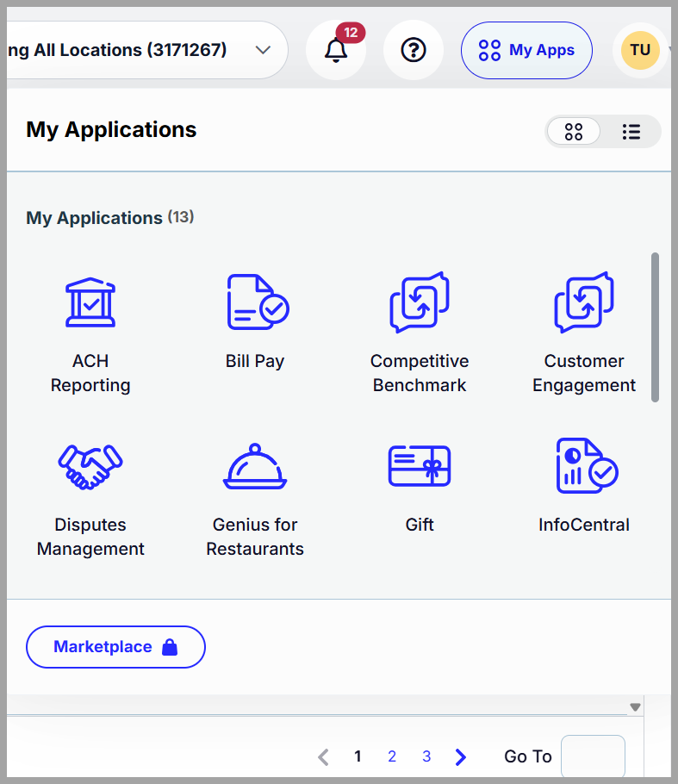
Task: Open Genius for Restaurants cloche icon
Action: click(x=255, y=466)
